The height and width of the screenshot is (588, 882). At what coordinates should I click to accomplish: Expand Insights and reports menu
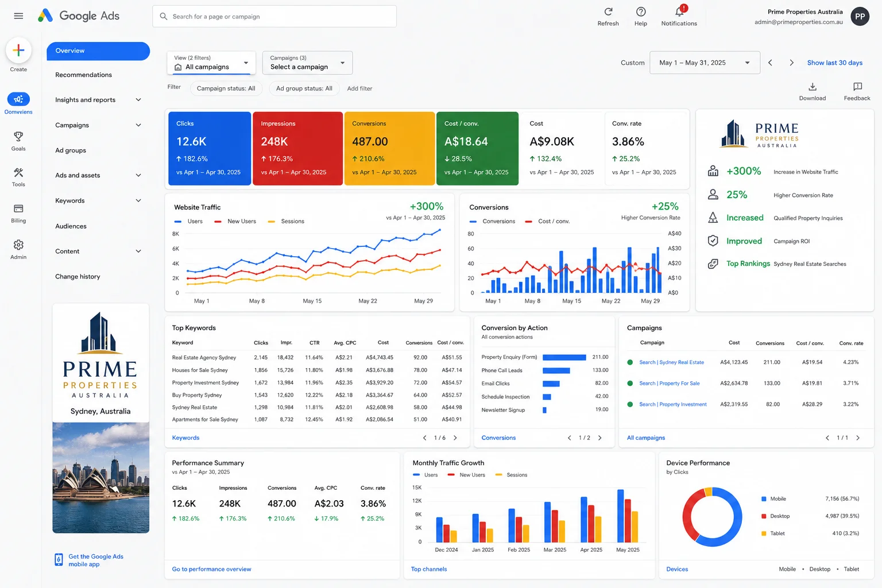(x=138, y=100)
